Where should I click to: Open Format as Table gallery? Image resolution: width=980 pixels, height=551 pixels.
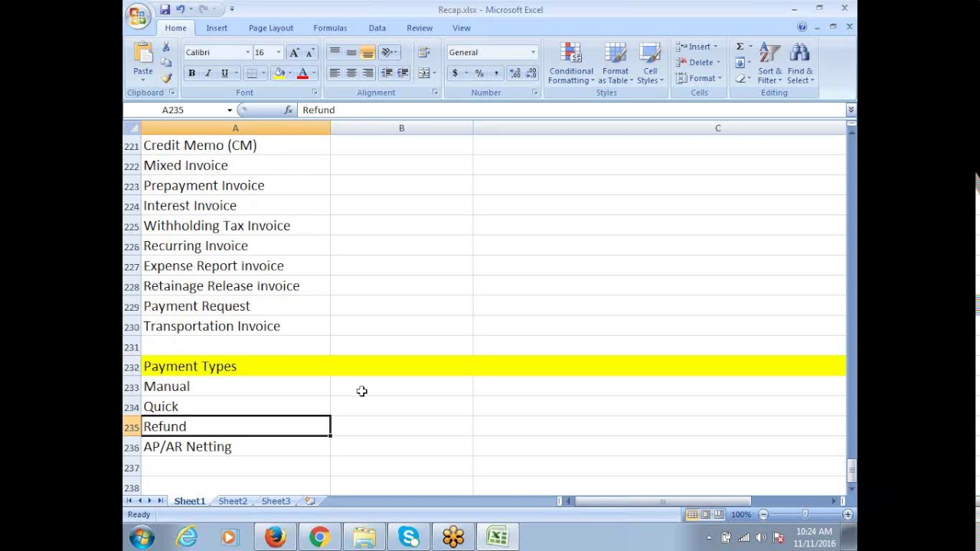tap(615, 64)
